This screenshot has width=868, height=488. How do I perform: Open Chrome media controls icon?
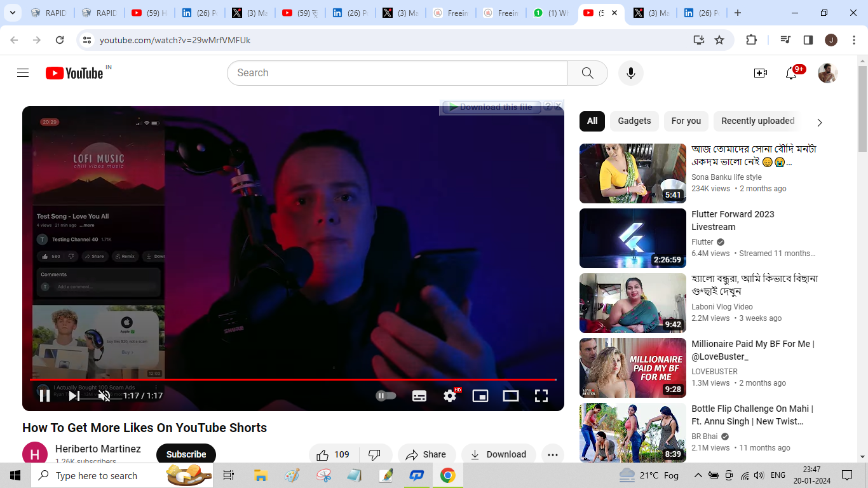tap(785, 40)
